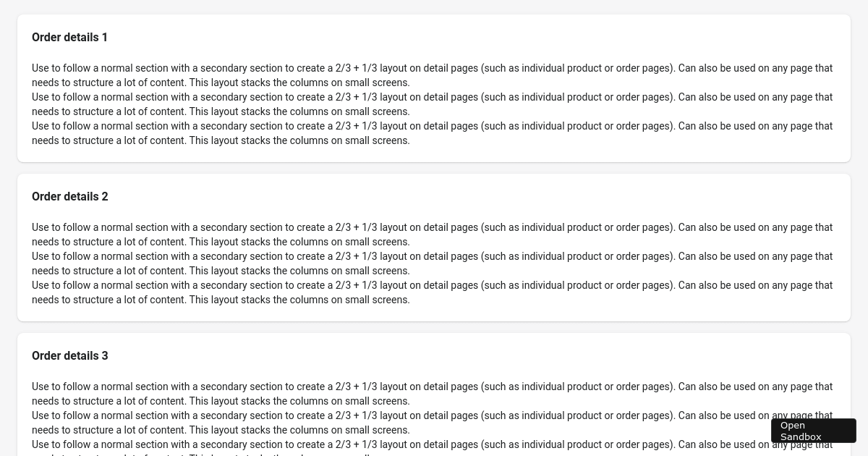868x456 pixels.
Task: Click second paragraph under Order details 3
Action: tap(432, 423)
